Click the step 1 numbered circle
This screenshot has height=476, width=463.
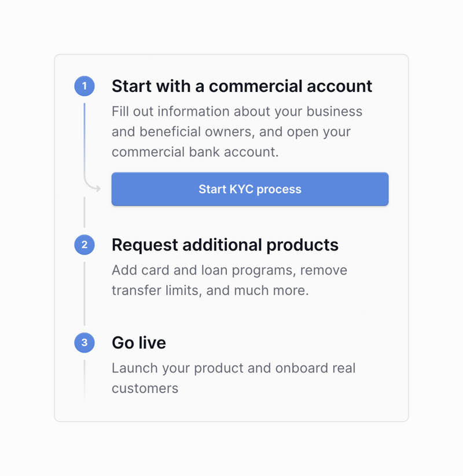click(84, 87)
